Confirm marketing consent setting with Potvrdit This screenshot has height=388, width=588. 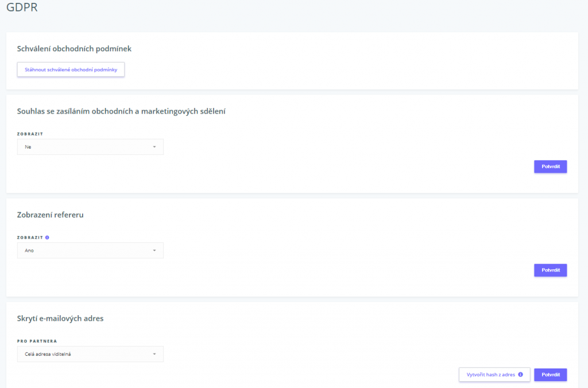click(551, 166)
